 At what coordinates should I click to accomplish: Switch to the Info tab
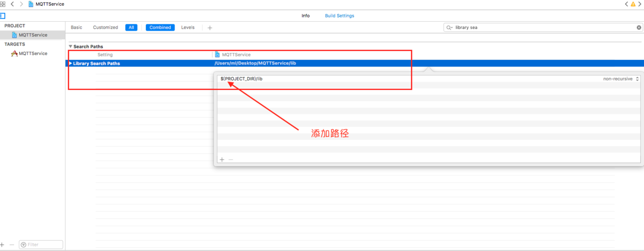pyautogui.click(x=305, y=16)
